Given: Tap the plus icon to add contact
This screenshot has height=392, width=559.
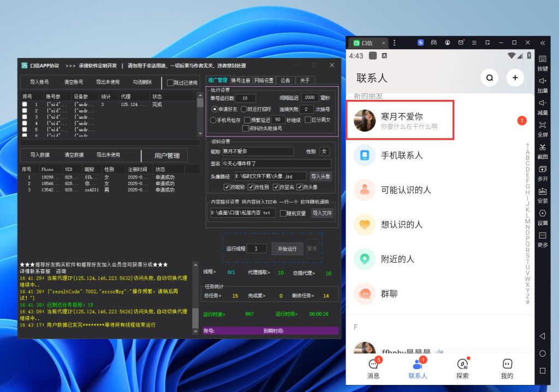Looking at the screenshot, I should click(x=515, y=78).
